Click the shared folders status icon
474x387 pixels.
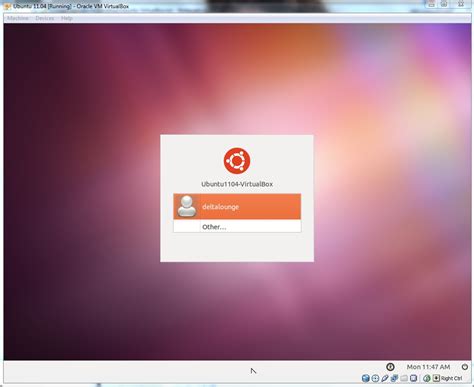(x=404, y=378)
